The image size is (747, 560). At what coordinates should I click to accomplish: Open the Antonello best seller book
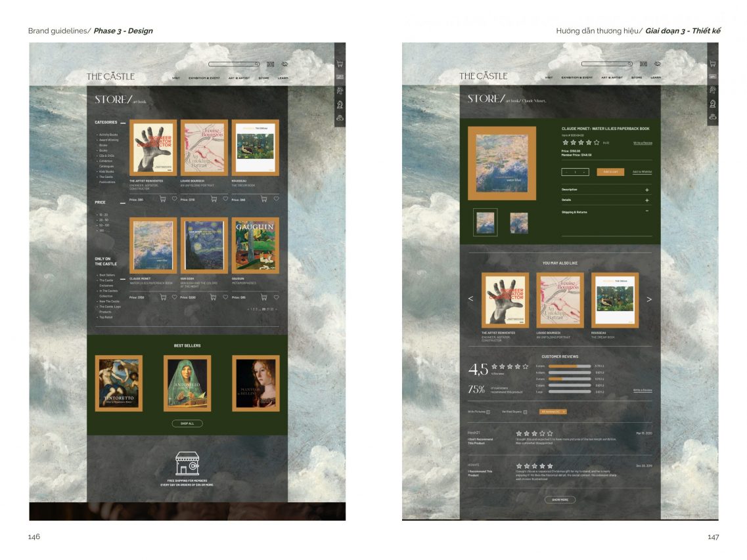[x=187, y=383]
